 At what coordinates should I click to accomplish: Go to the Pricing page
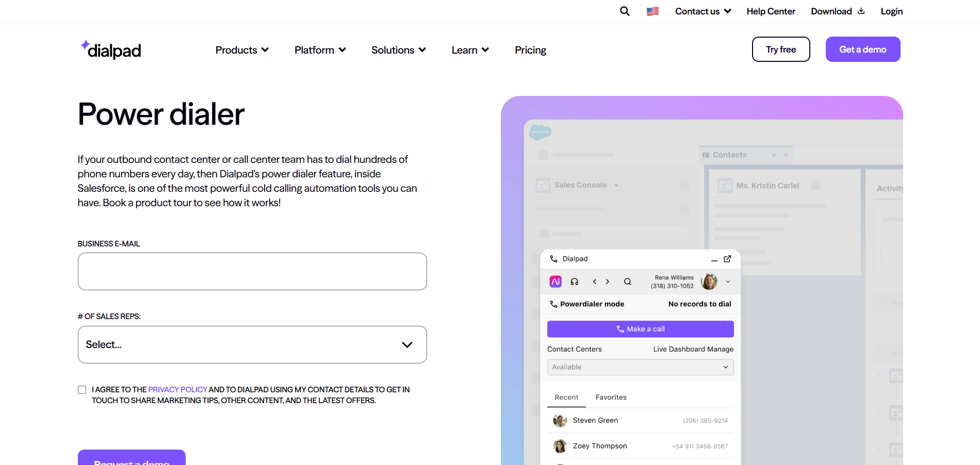[530, 50]
